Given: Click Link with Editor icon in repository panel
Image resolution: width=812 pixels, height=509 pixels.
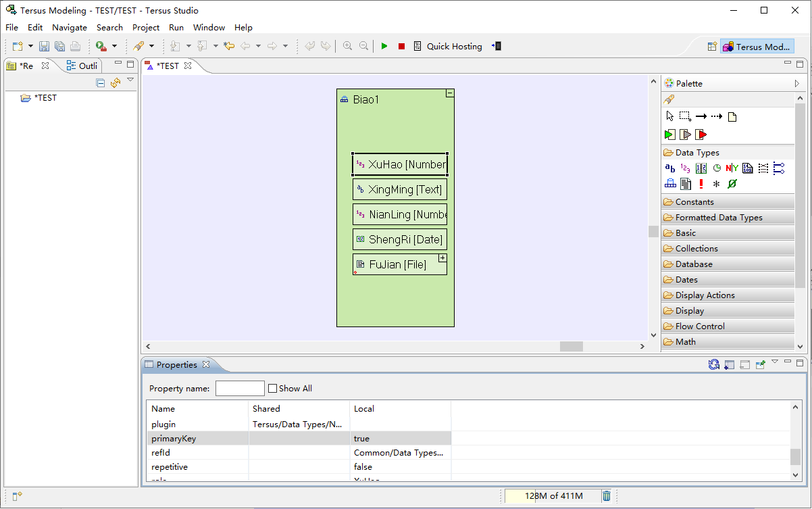Looking at the screenshot, I should [x=116, y=82].
